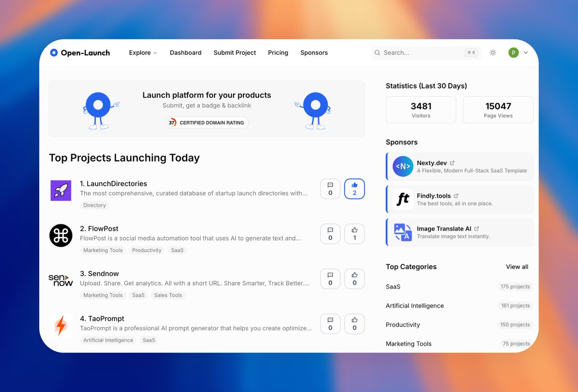Upvote the Sendnow project
The width and height of the screenshot is (578, 392).
355,279
